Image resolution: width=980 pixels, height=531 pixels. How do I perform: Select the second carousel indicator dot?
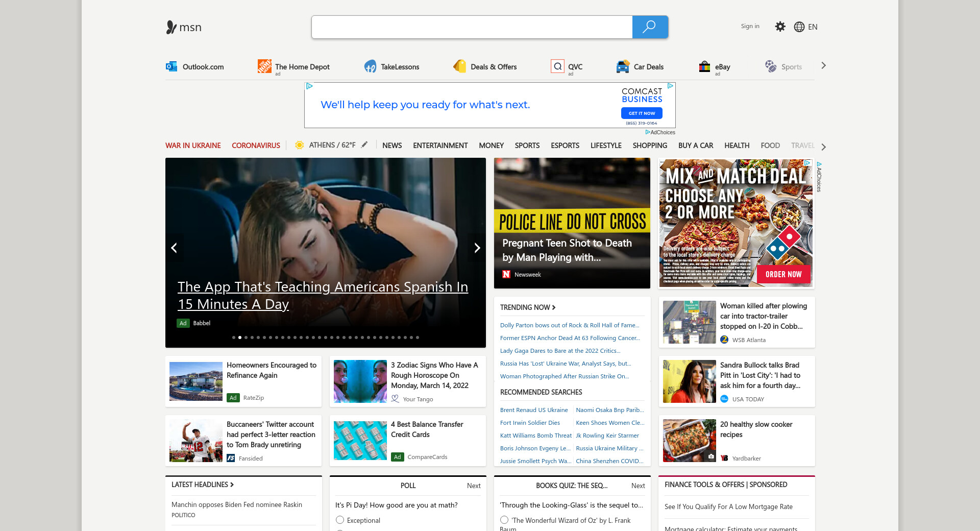point(240,337)
